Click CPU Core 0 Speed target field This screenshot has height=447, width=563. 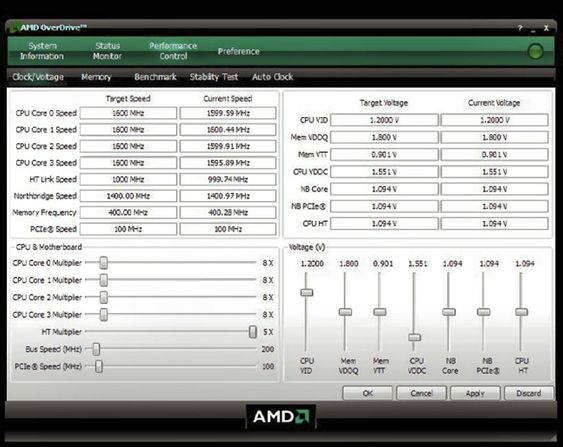[128, 113]
